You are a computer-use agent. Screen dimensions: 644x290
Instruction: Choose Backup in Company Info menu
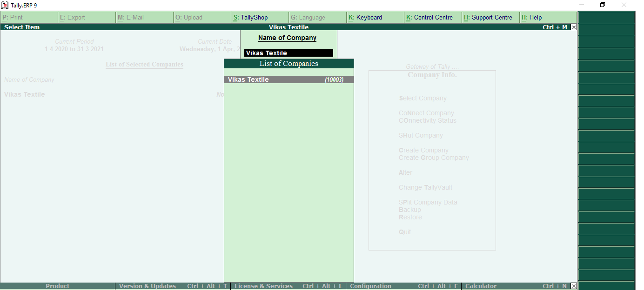[410, 210]
